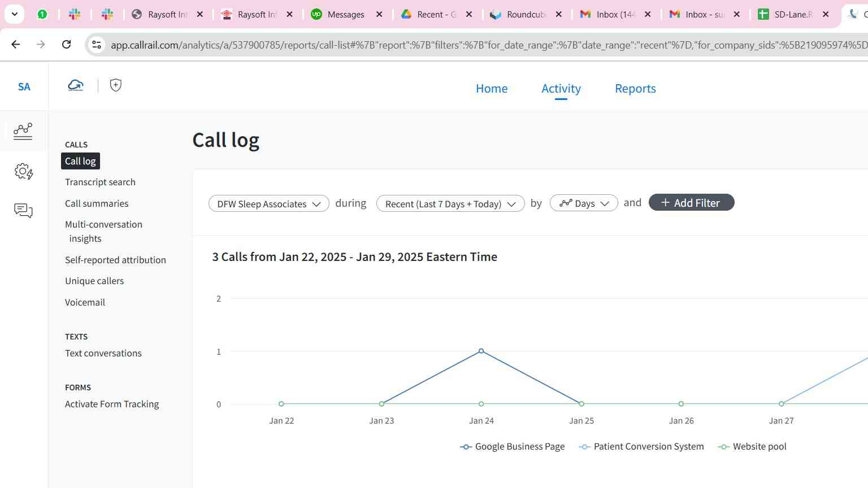
Task: Click site information icon in address bar
Action: (97, 45)
